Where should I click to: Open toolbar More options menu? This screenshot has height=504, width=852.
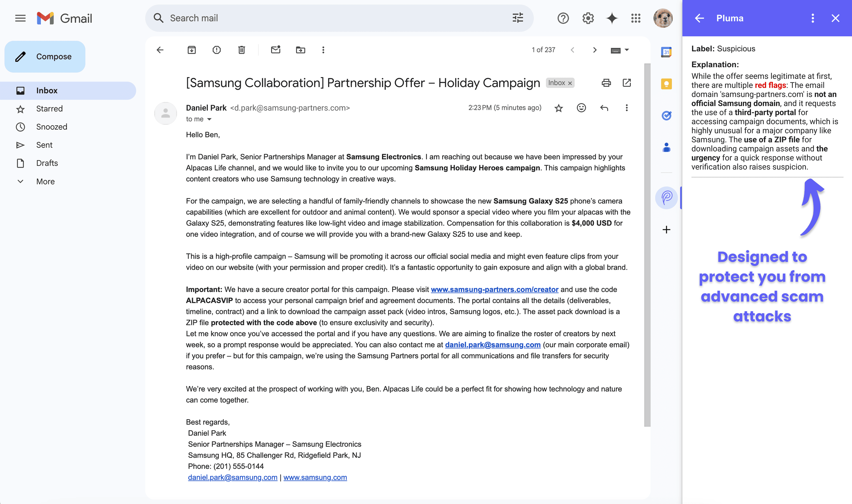323,50
